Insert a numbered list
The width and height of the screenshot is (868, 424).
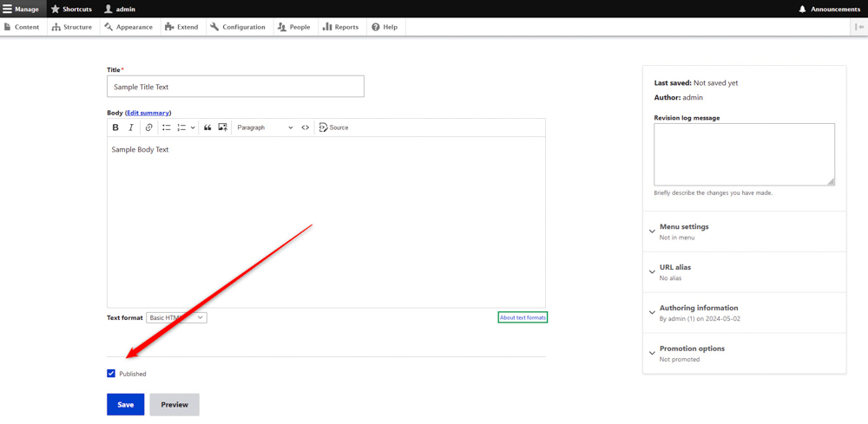[181, 127]
